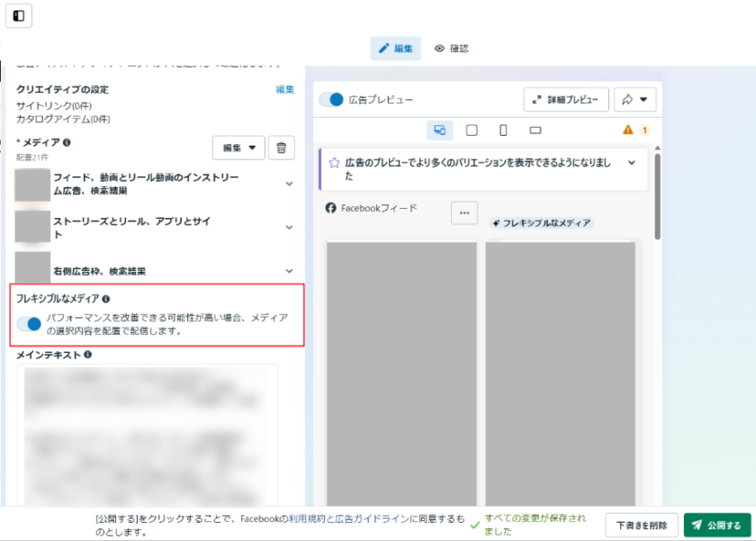Switch to the 編集 tab
This screenshot has height=541, width=756.
point(395,49)
